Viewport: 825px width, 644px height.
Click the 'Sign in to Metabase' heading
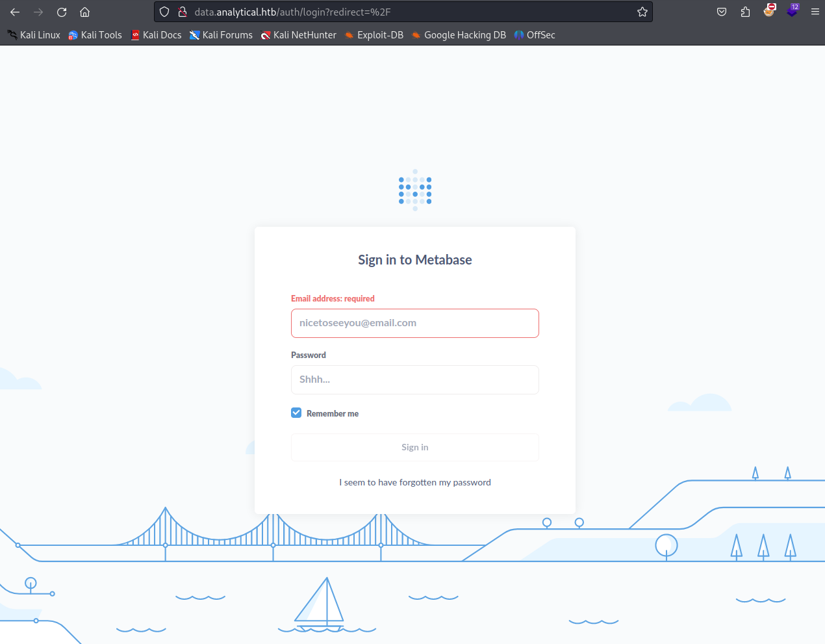pos(415,260)
